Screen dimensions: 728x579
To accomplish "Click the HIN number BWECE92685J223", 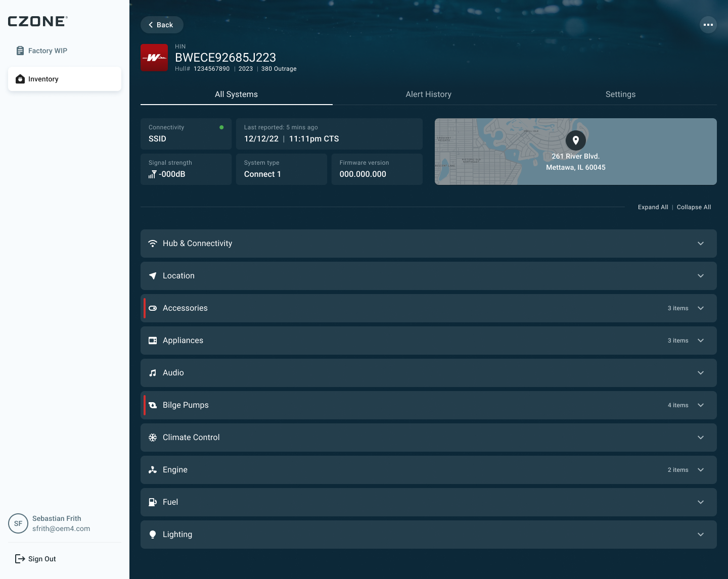I will pyautogui.click(x=225, y=58).
